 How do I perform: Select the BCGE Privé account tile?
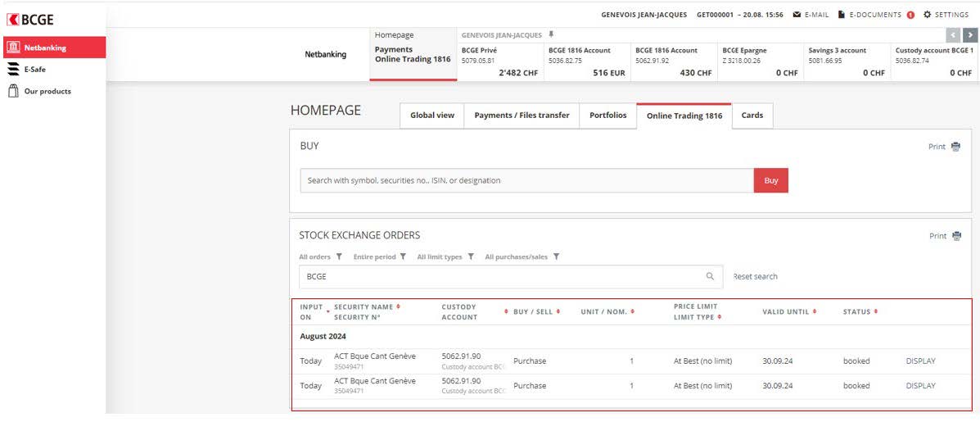(x=500, y=61)
